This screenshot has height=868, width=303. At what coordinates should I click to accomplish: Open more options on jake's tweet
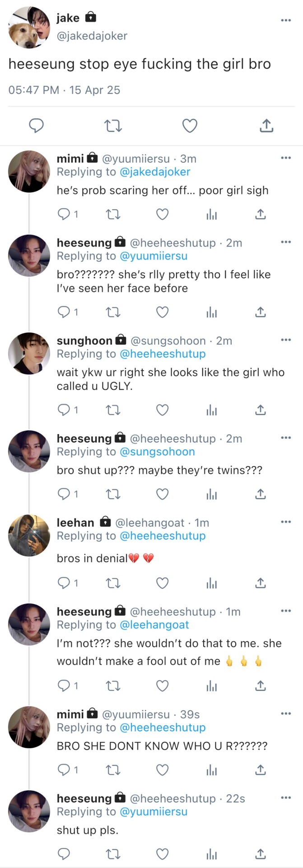click(x=286, y=20)
